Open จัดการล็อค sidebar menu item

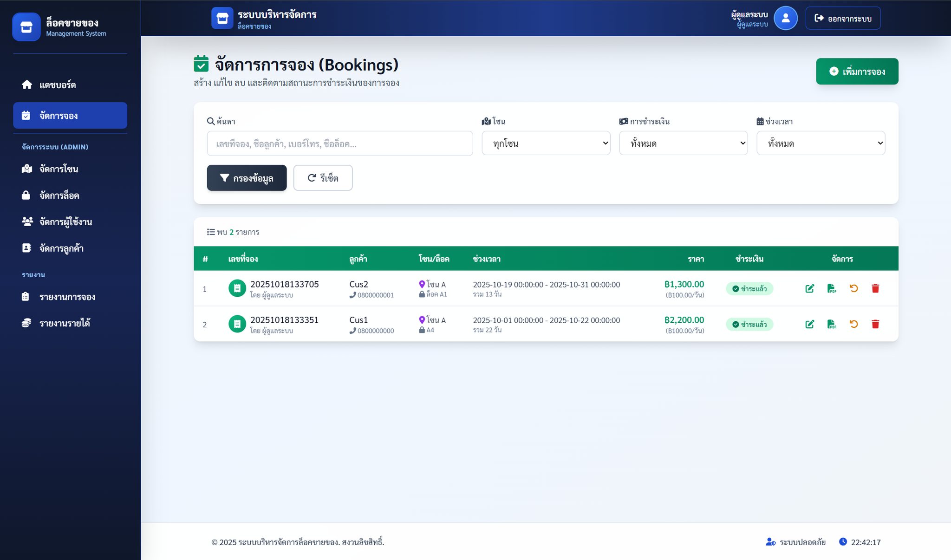59,195
